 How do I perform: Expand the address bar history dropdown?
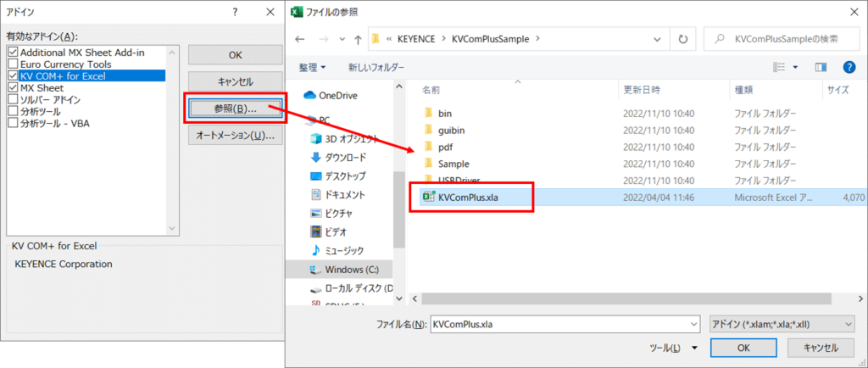click(x=658, y=39)
